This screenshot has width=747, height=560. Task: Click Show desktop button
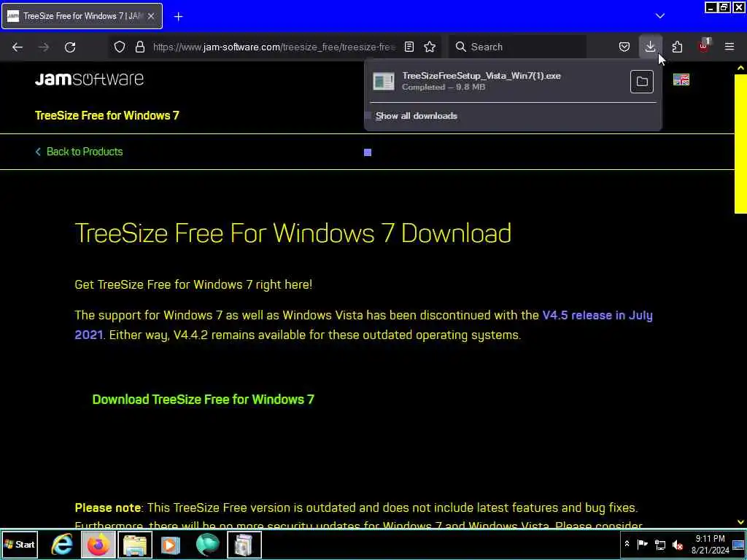tap(739, 544)
